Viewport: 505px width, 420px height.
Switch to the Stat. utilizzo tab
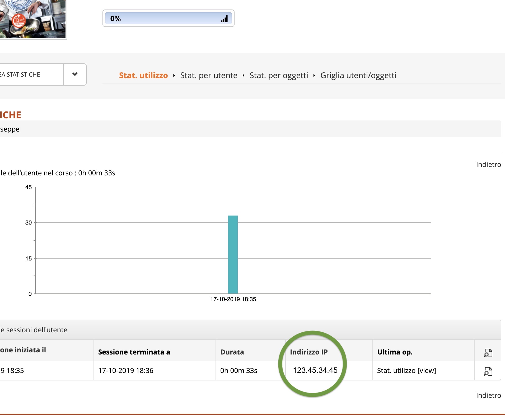pyautogui.click(x=143, y=76)
